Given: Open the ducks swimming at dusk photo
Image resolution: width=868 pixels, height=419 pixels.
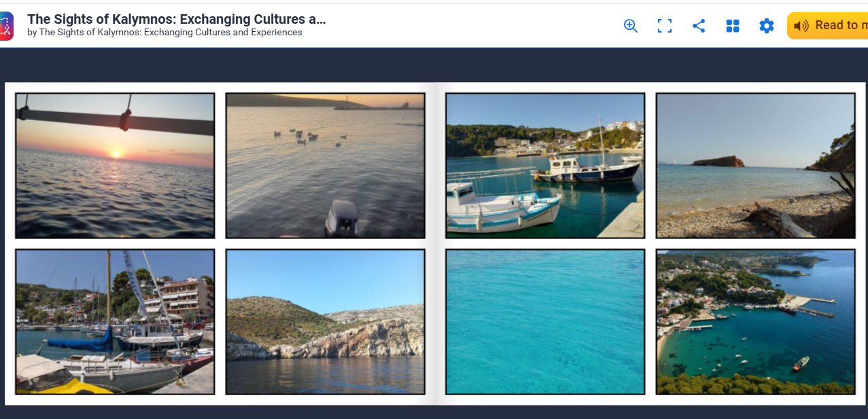Looking at the screenshot, I should pyautogui.click(x=326, y=166).
